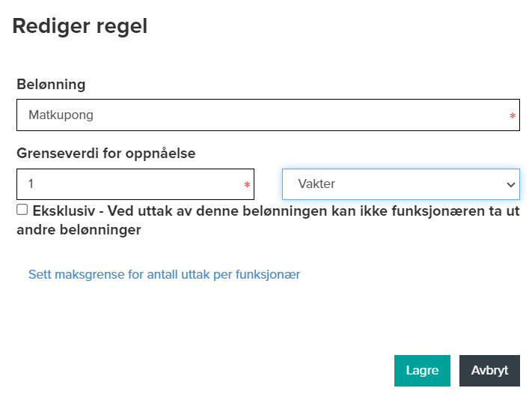Cancel editing with the Avbryt button
This screenshot has height=400, width=532.
pos(489,371)
